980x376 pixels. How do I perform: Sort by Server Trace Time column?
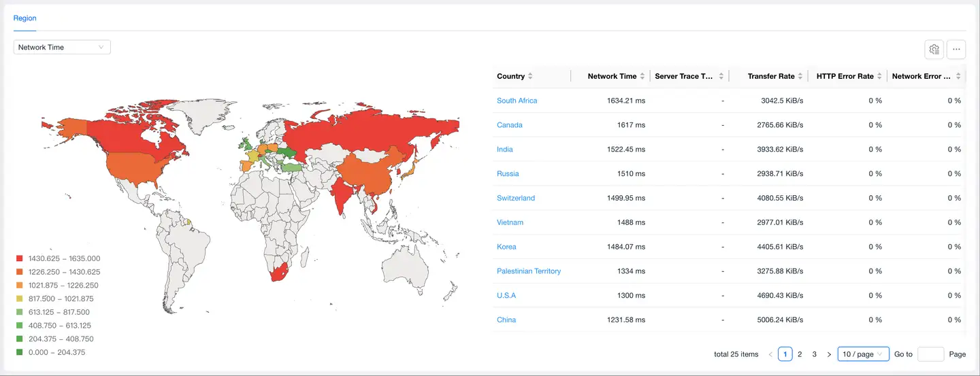(x=721, y=76)
